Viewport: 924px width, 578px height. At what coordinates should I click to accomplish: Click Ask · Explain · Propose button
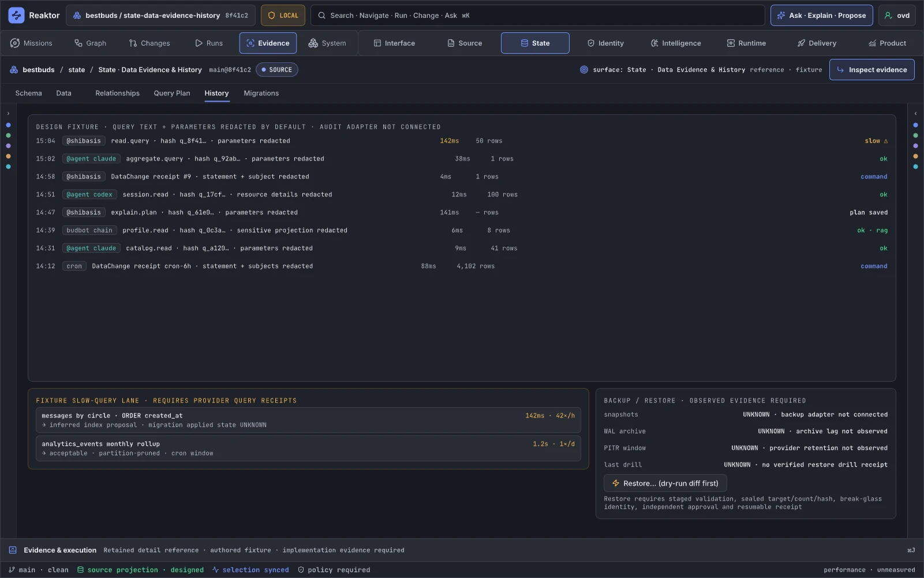coord(822,16)
